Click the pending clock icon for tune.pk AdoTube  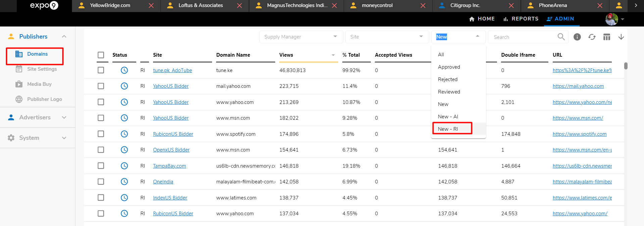click(x=124, y=70)
